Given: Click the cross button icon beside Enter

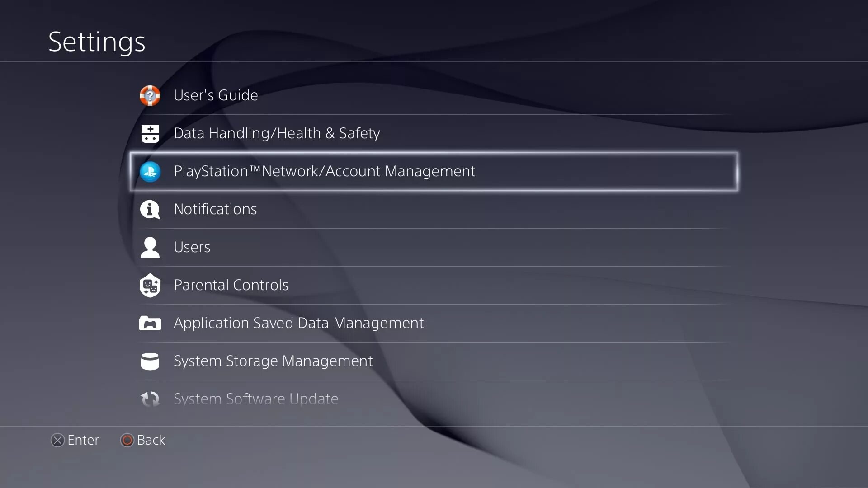Looking at the screenshot, I should coord(57,440).
